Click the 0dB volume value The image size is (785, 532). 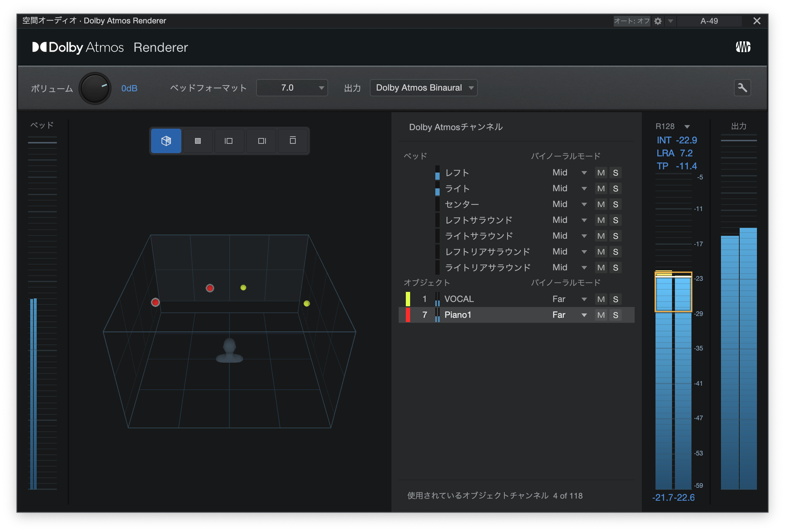(x=129, y=88)
